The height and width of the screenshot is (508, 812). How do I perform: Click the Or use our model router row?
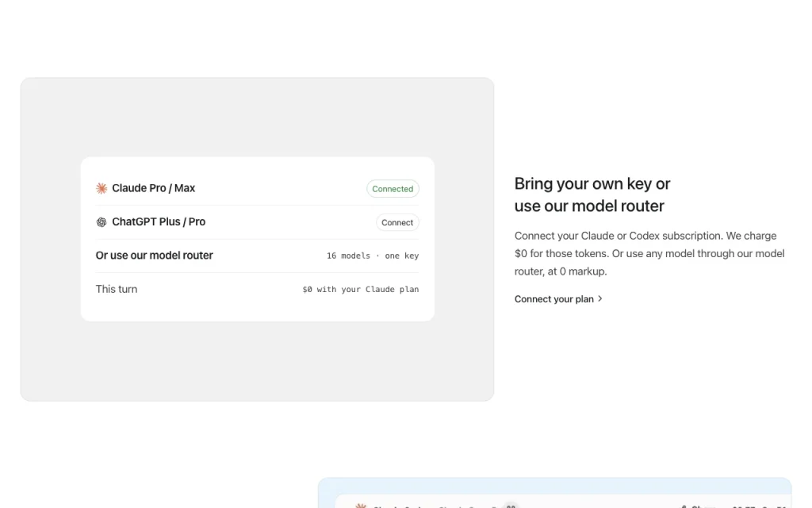tap(258, 256)
